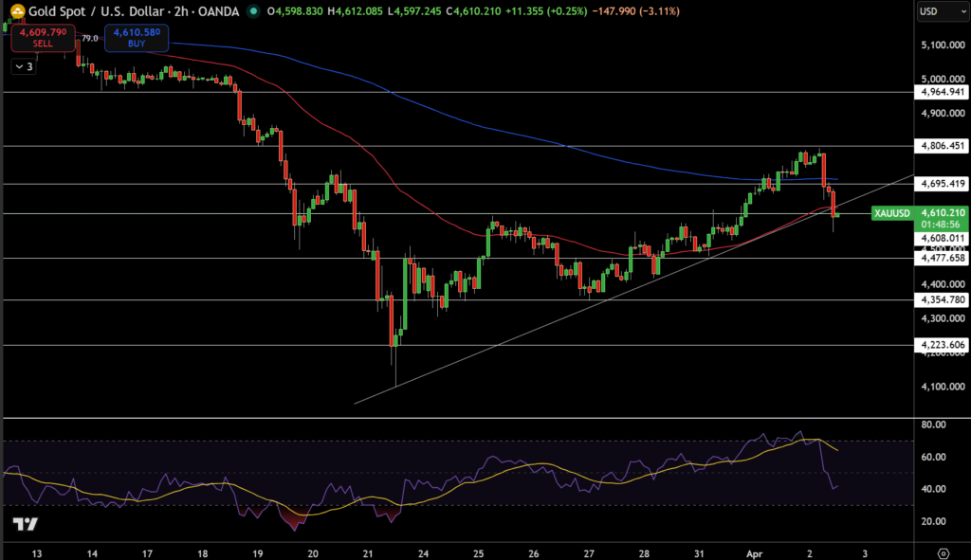Click the 24 date on time axis
Screen dimensions: 971x560
point(423,551)
